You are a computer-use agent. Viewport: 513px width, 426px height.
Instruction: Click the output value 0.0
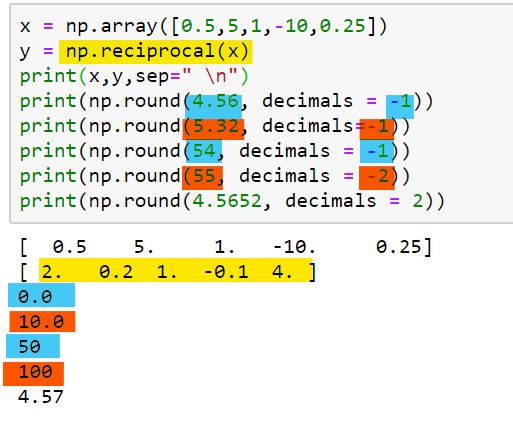pyautogui.click(x=35, y=296)
